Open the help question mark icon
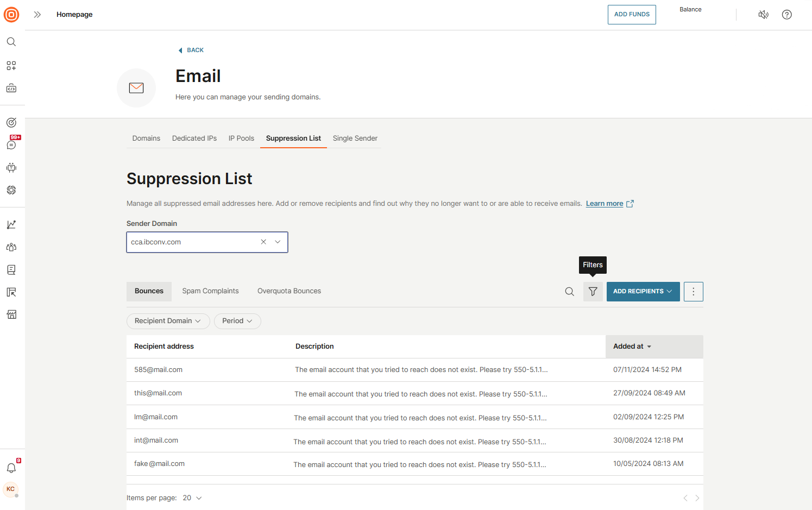 [x=786, y=15]
